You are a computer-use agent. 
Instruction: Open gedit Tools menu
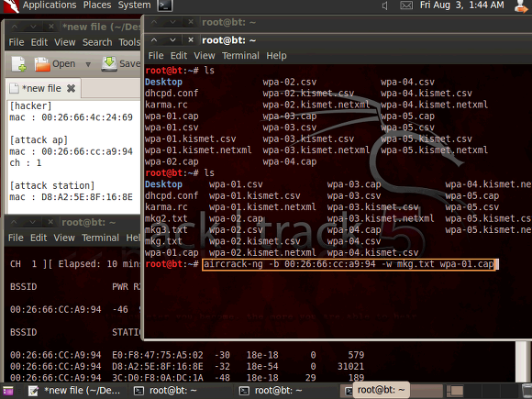pos(129,42)
